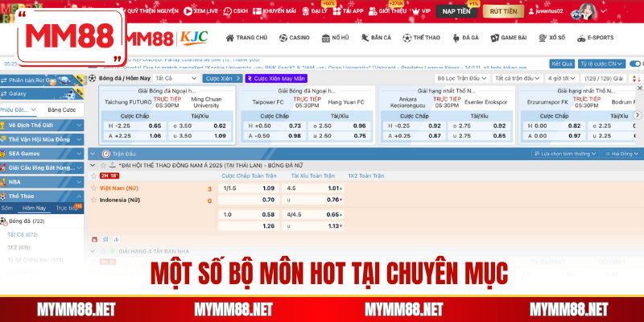Click the Nạp Tiền deposit button

point(456,11)
